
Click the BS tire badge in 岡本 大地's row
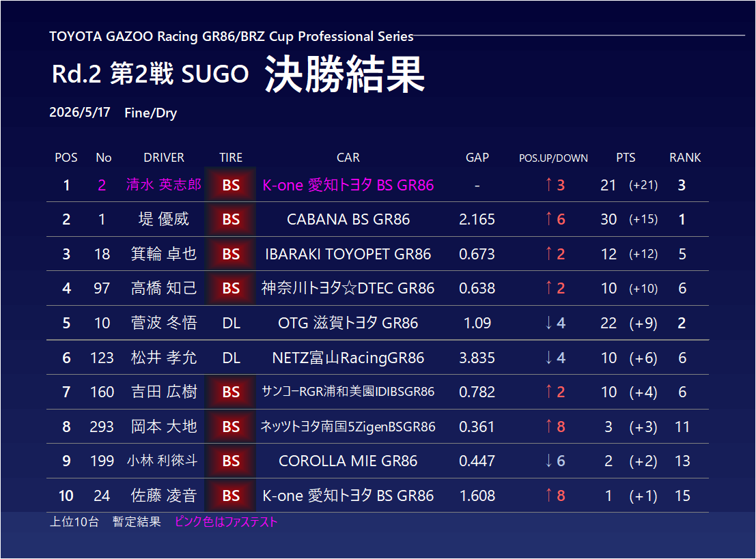tap(230, 427)
